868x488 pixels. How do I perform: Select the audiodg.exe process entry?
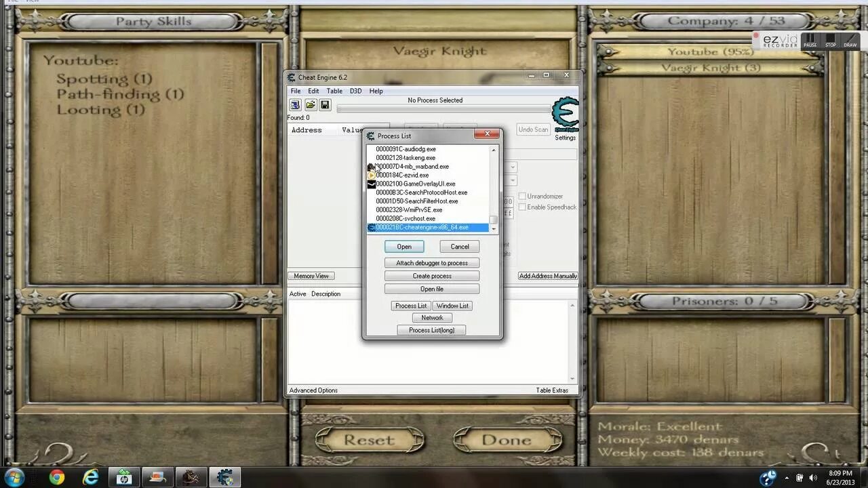point(406,149)
